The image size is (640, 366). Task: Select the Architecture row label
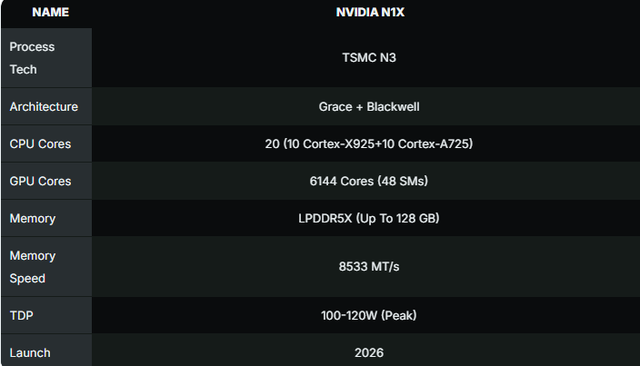(44, 106)
